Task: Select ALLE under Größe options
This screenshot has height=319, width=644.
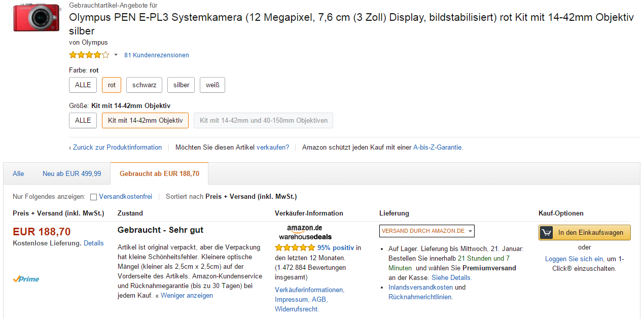Action: click(x=83, y=120)
